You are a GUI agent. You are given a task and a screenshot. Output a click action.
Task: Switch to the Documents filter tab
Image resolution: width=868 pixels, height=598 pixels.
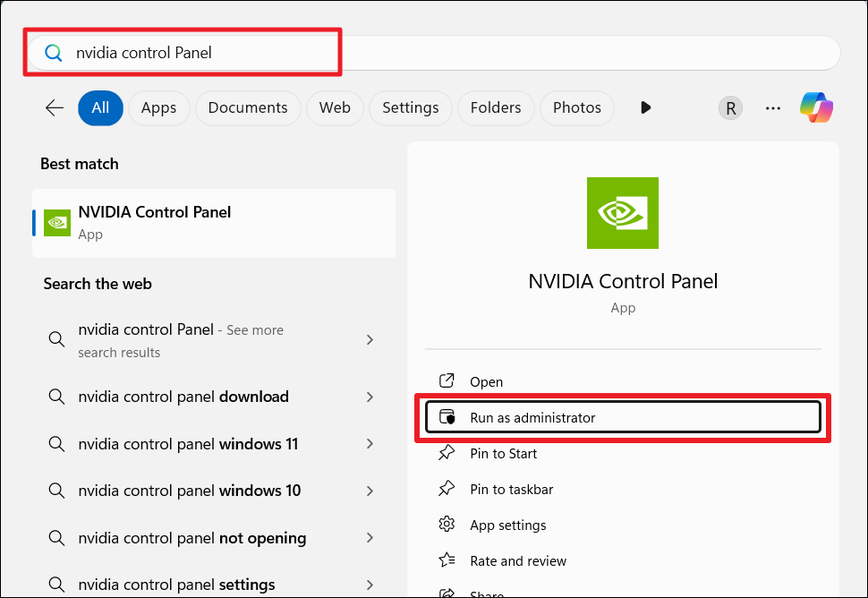pos(248,107)
